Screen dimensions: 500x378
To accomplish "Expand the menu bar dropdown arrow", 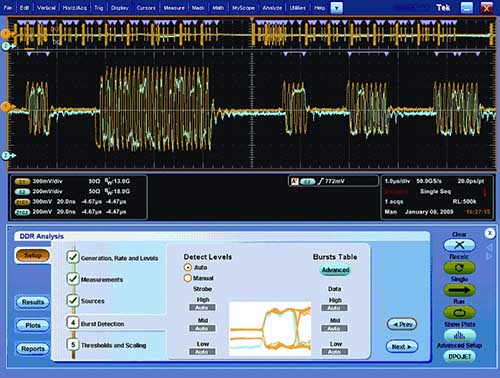I will tap(337, 8).
